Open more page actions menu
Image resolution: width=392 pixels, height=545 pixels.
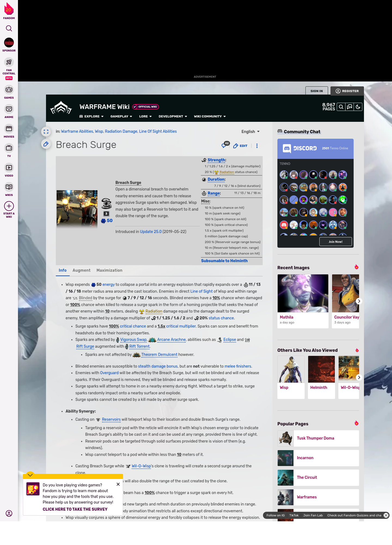(257, 146)
